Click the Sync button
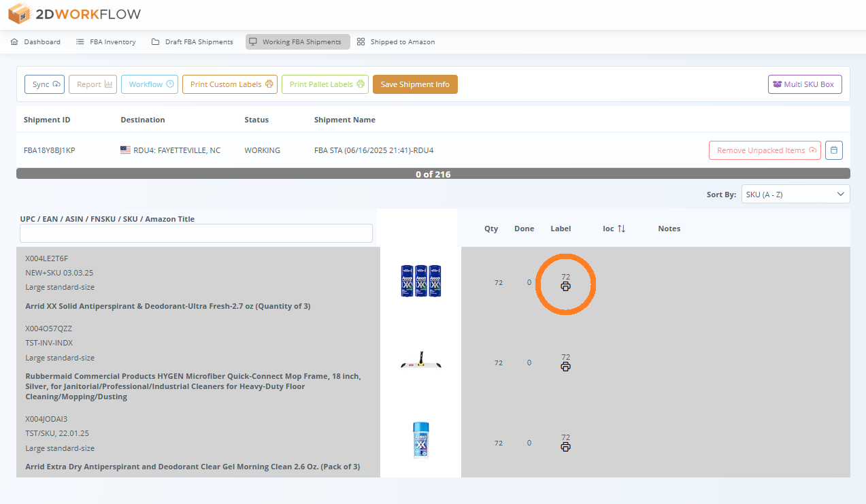 44,84
